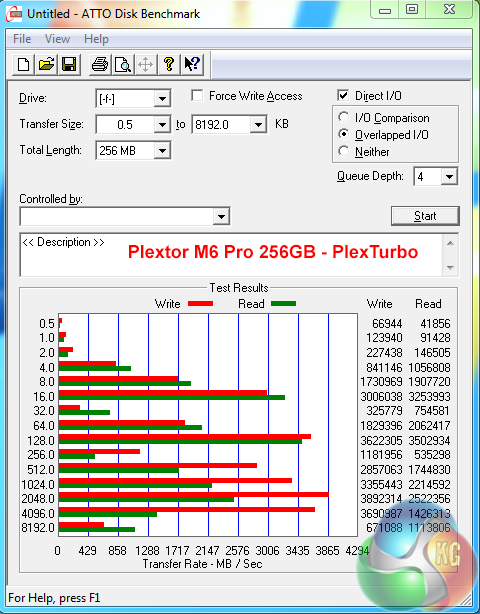Open the File menu

pos(22,39)
